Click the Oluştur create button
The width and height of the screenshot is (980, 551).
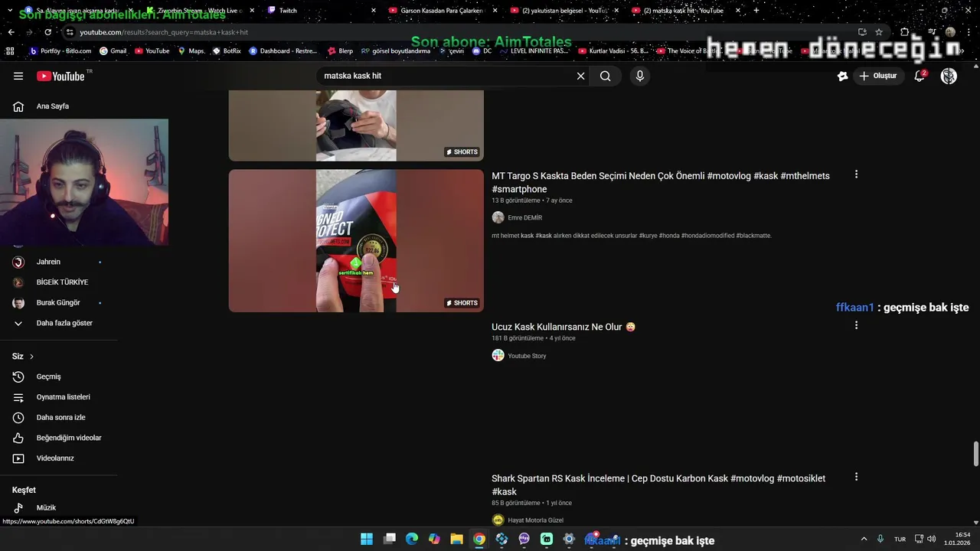point(877,76)
